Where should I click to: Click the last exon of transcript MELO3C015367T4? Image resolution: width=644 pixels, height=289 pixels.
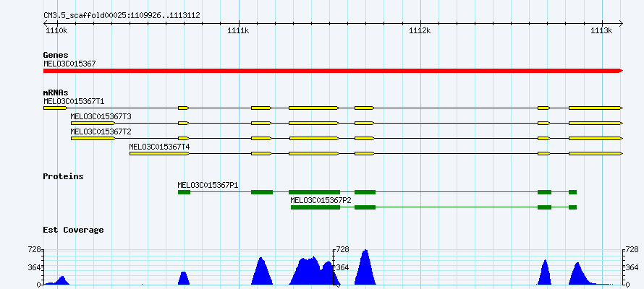[596, 153]
